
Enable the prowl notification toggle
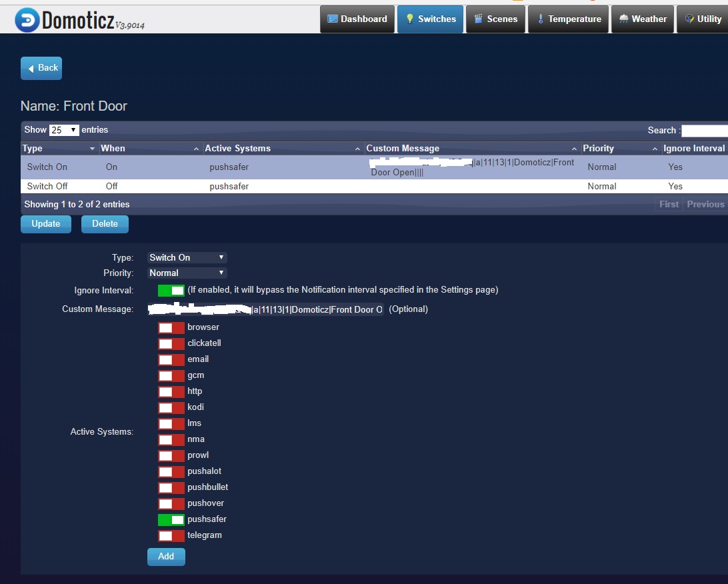coord(171,456)
